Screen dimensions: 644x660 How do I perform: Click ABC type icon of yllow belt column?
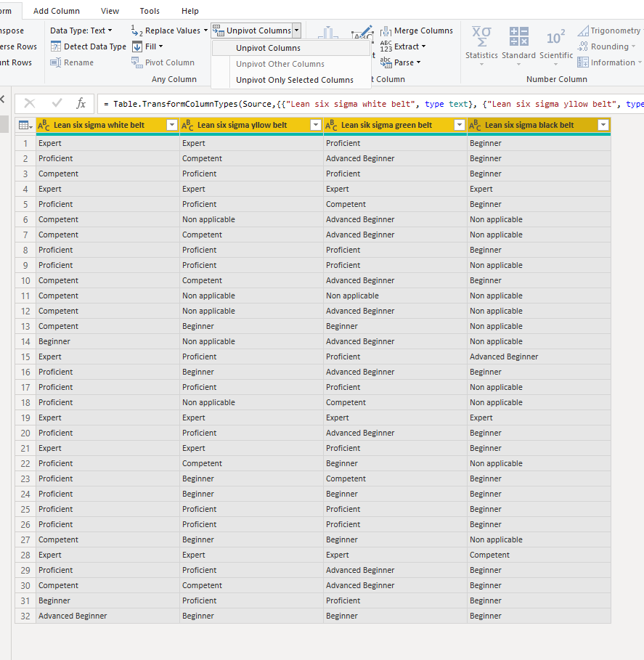[187, 125]
